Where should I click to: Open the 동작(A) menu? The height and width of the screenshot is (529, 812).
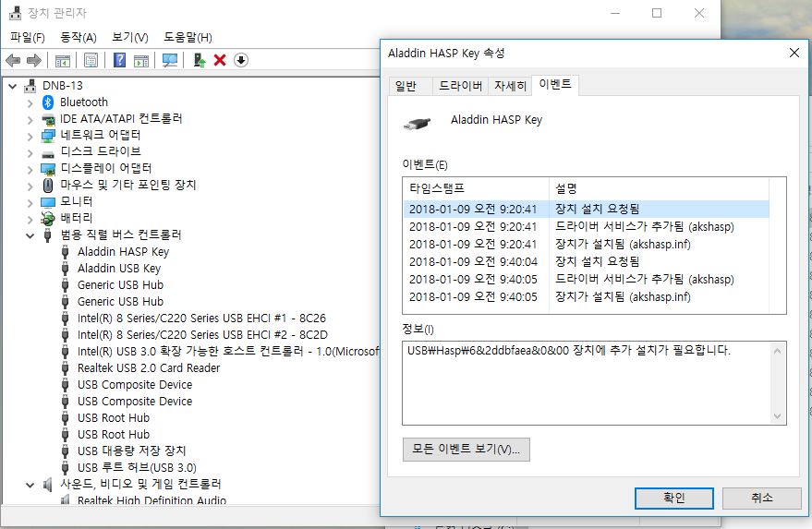78,37
